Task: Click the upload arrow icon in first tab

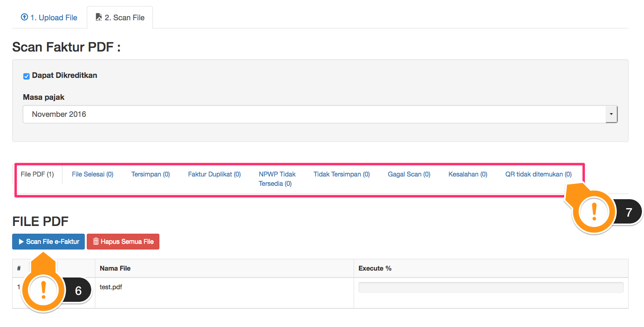Action: (24, 17)
